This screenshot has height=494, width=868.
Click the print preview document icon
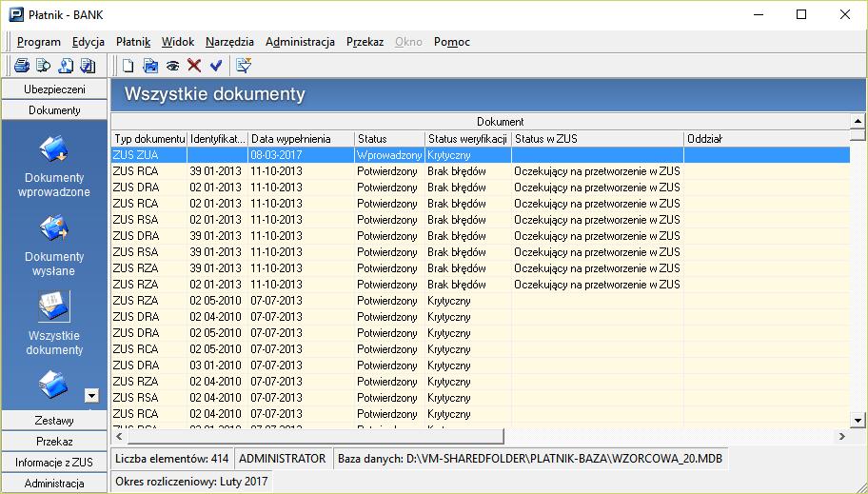point(43,66)
